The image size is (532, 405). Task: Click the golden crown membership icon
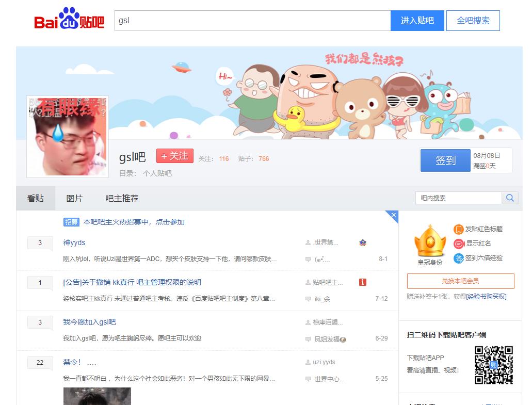point(429,241)
